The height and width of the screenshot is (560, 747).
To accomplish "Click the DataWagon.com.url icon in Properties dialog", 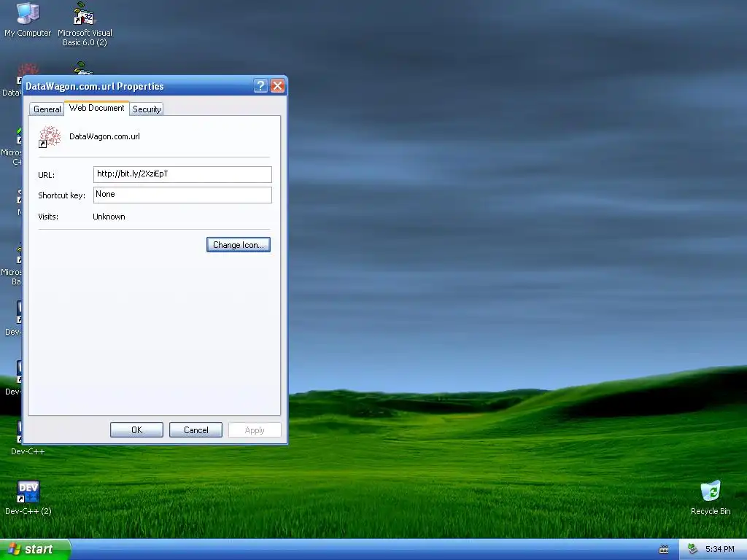I will tap(50, 136).
